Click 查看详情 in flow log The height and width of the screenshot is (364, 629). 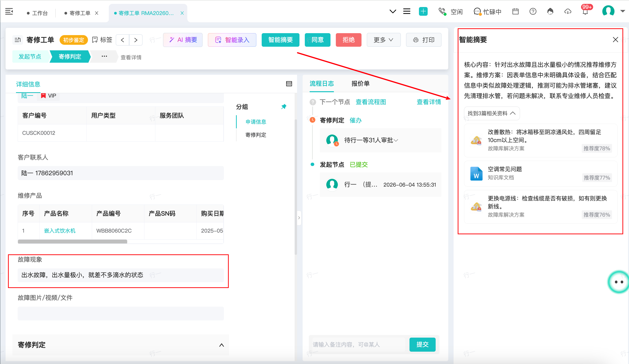(x=429, y=102)
